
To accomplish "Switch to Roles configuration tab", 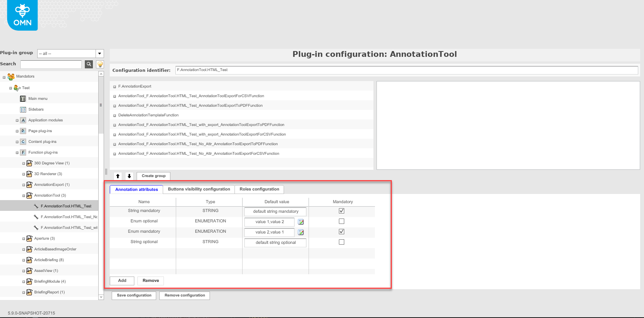I will [x=259, y=189].
